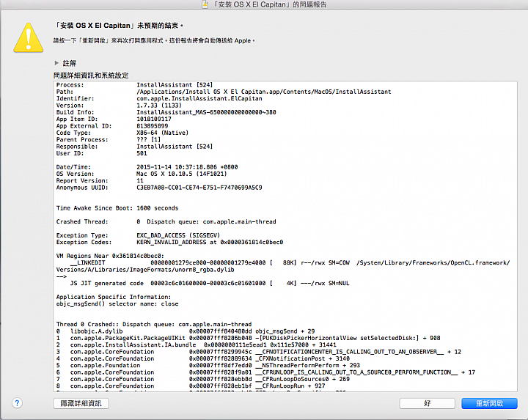Image resolution: width=528 pixels, height=420 pixels.
Task: Click stack frame 0 libobjc.A.dylib
Action: click(x=186, y=331)
